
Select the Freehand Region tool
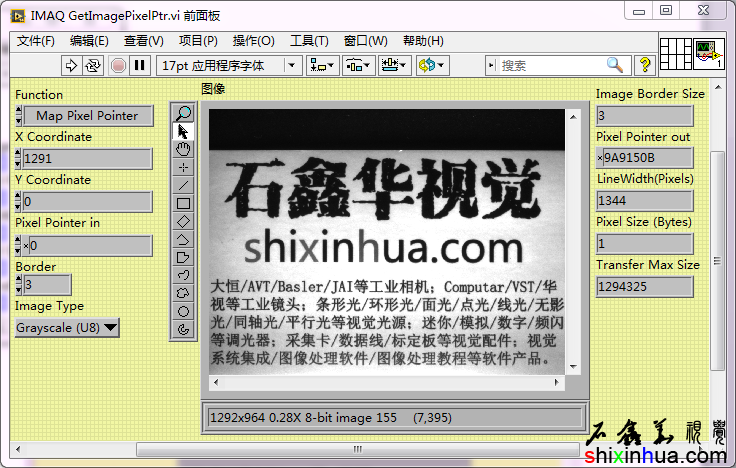[183, 293]
